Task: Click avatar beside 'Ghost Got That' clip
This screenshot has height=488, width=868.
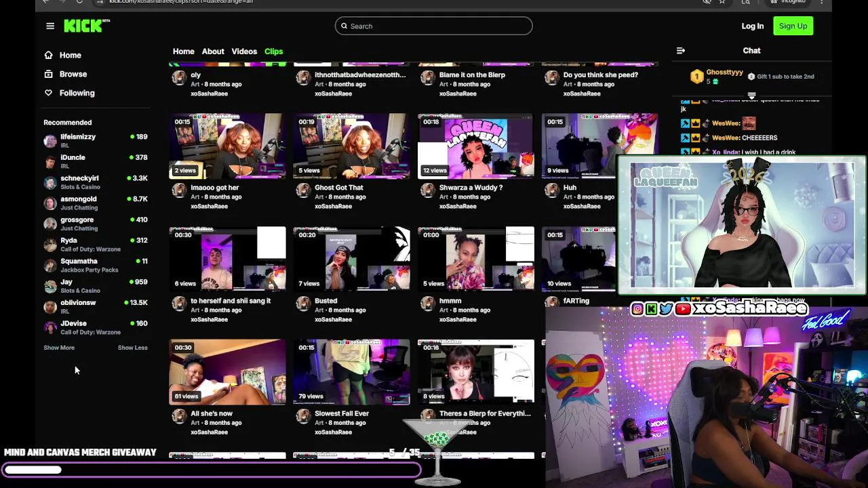Action: click(303, 190)
